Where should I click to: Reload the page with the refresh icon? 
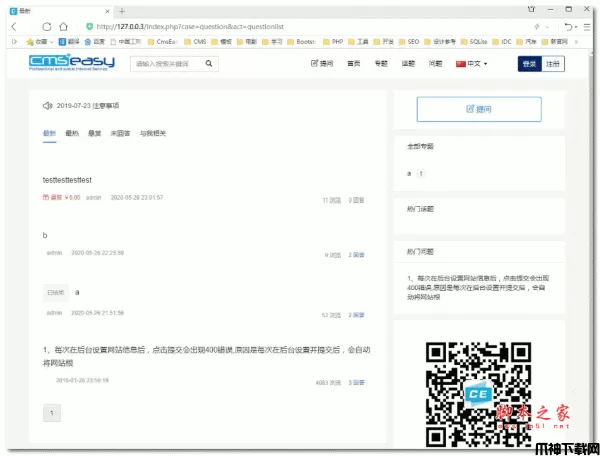pyautogui.click(x=47, y=27)
